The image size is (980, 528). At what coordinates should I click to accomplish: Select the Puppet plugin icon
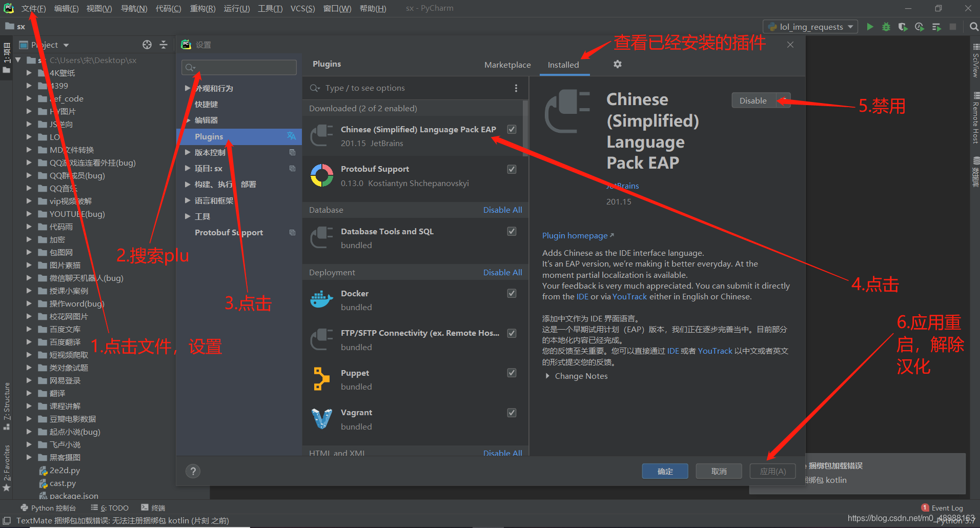tap(322, 379)
